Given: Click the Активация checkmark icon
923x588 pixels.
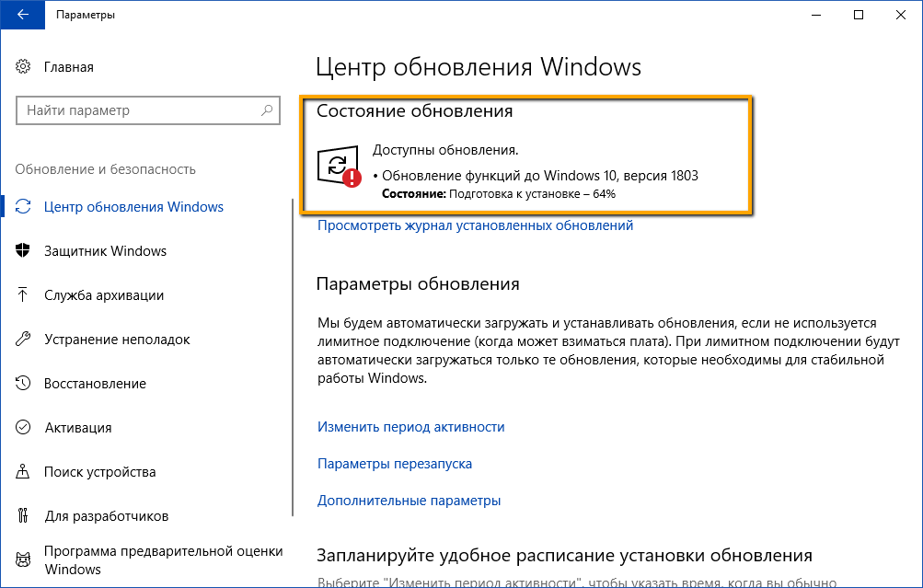Looking at the screenshot, I should click(24, 428).
